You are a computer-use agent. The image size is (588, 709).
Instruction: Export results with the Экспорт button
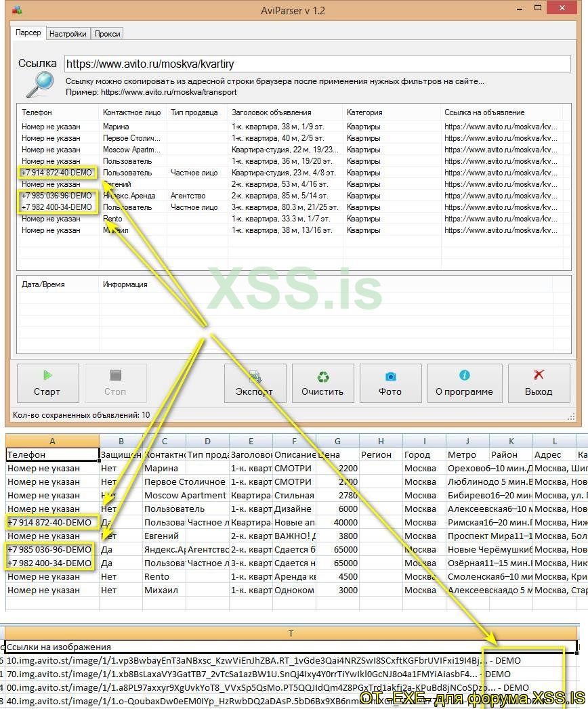[x=255, y=383]
